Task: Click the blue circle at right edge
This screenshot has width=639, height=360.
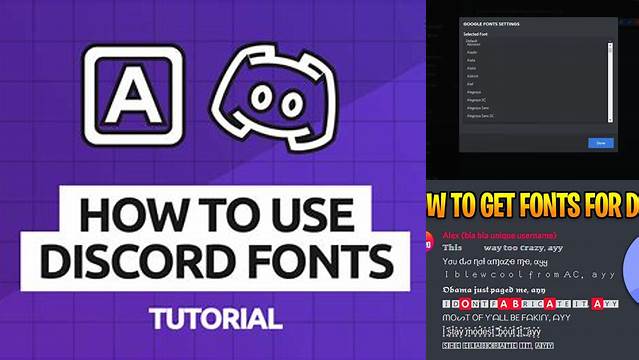Action: (632, 269)
